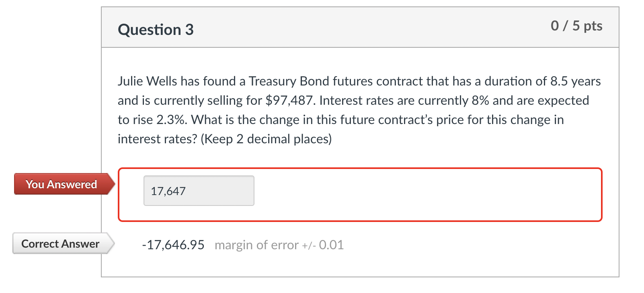Click the +/- symbol near margin
Viewport: 644px width, 293px height.
pyautogui.click(x=309, y=246)
